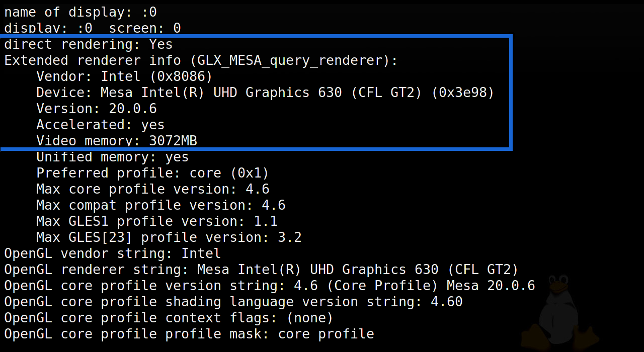644x352 pixels.
Task: Place cursor on "Version: 20.0.6" line
Action: point(96,109)
